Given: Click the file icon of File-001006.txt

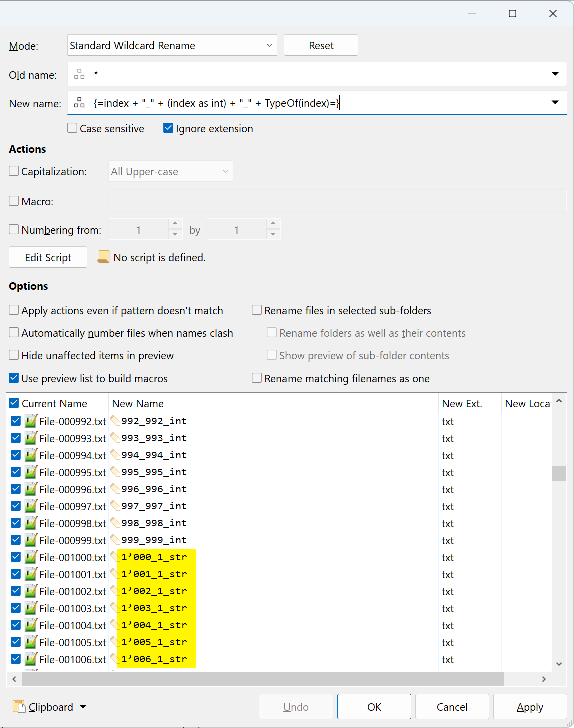Looking at the screenshot, I should (31, 659).
